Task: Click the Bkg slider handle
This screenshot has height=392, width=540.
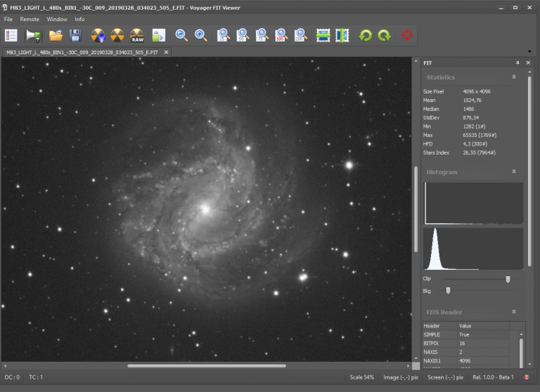Action: tap(448, 290)
